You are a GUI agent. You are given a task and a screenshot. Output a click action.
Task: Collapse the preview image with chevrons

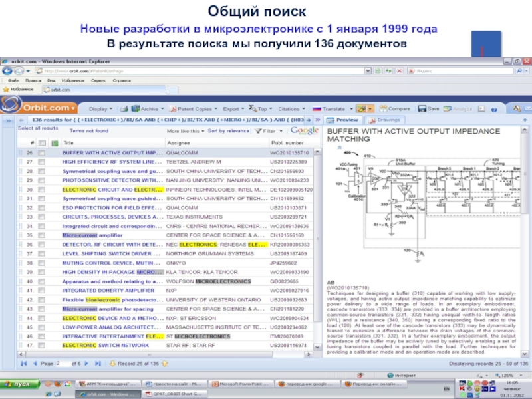pyautogui.click(x=340, y=147)
